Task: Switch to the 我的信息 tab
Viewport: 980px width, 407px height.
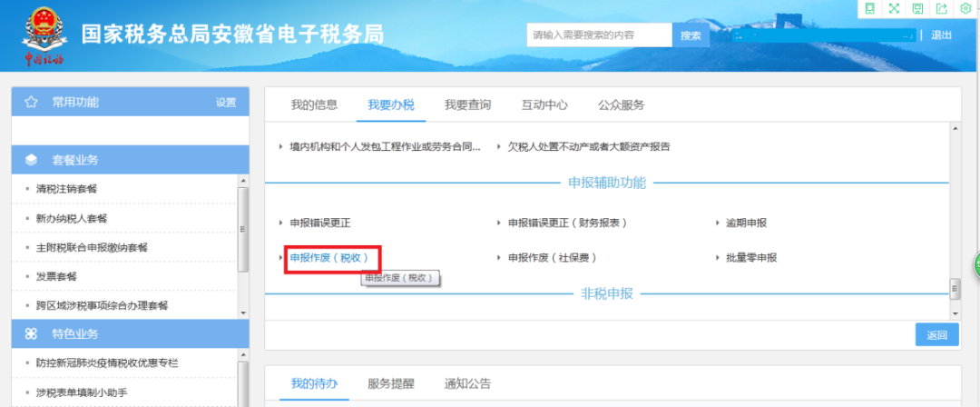Action: pos(314,104)
